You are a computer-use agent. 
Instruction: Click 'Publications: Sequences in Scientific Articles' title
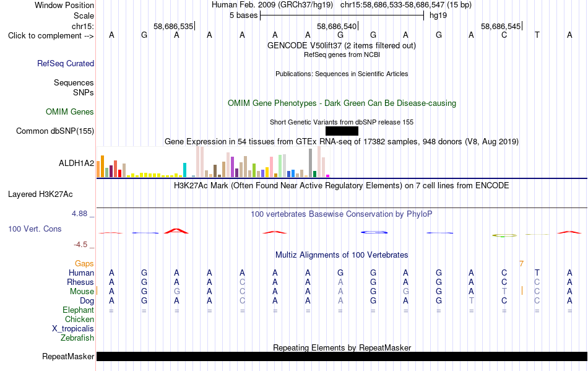(x=342, y=74)
